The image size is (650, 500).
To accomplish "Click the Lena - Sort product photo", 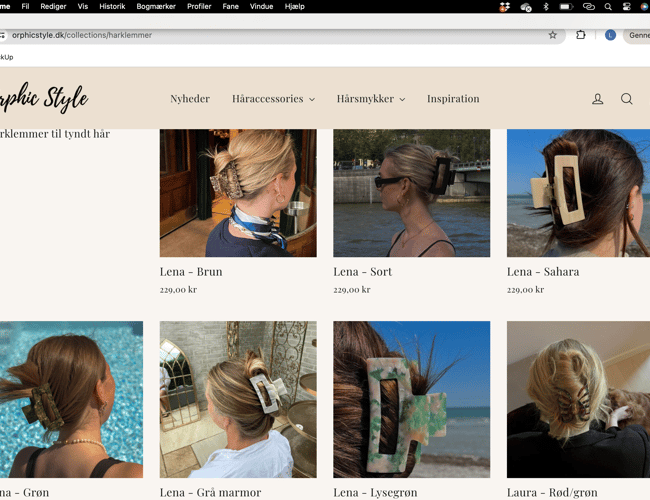I will point(411,193).
